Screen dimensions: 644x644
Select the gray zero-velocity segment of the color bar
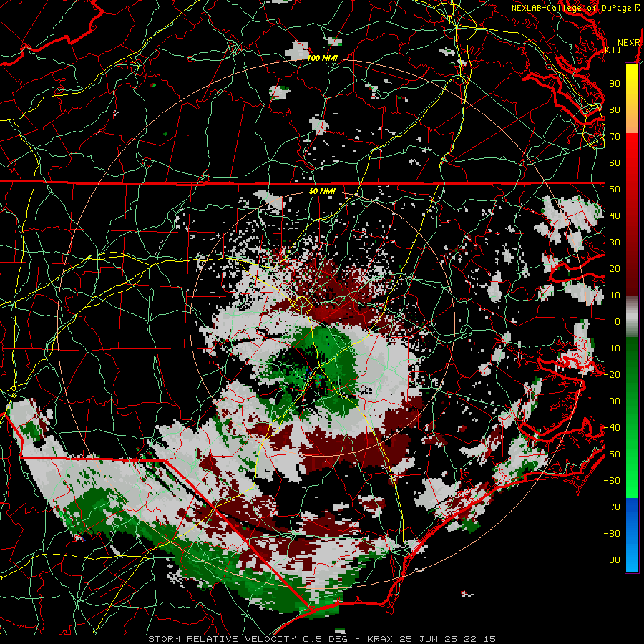click(x=632, y=317)
